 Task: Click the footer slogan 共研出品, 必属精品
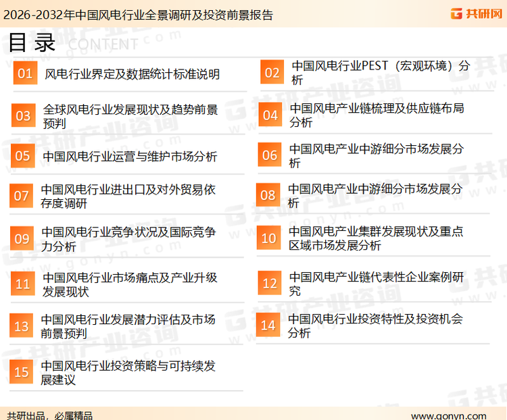coord(50,415)
